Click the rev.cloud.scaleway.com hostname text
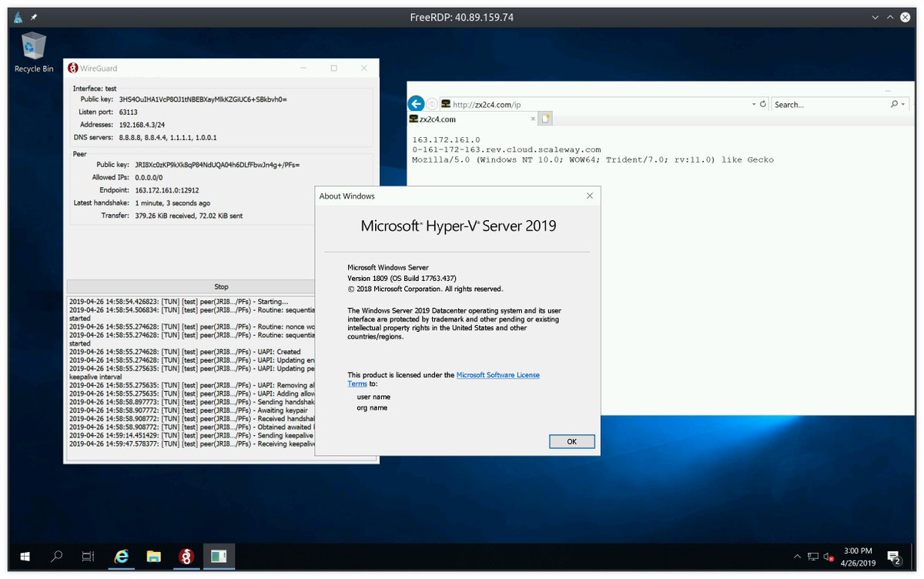This screenshot has width=924, height=579. [506, 150]
